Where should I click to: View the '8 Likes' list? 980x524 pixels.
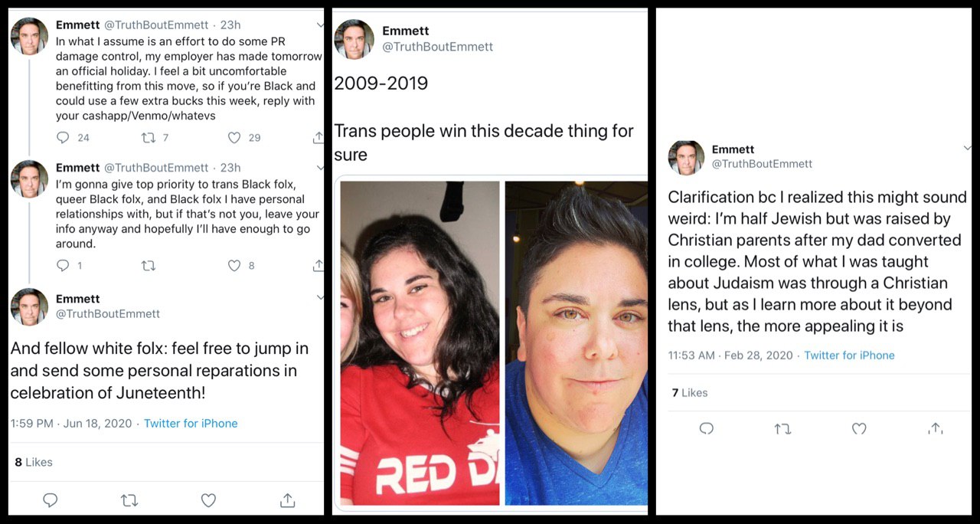[x=34, y=462]
